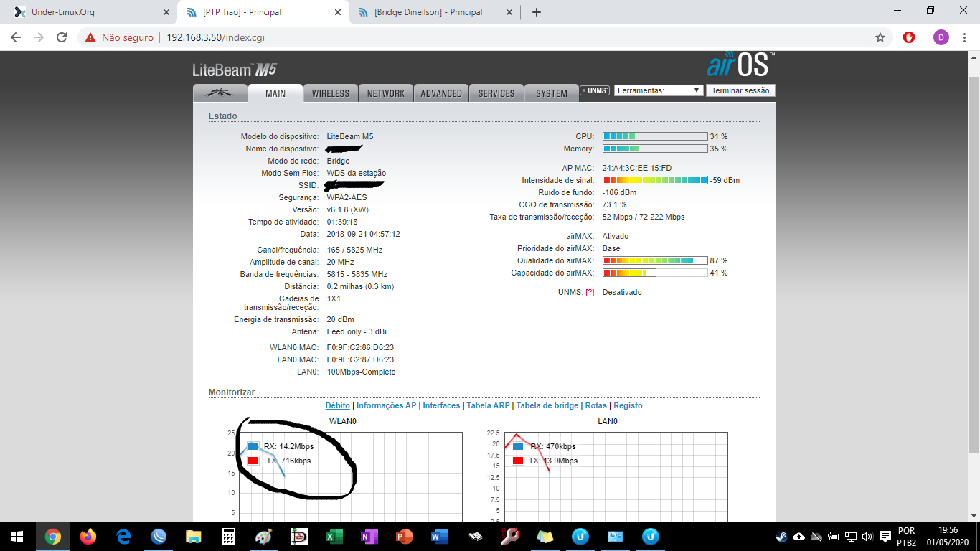Image resolution: width=980 pixels, height=551 pixels.
Task: Click the red TX swatch in LAN0 graph
Action: pyautogui.click(x=518, y=461)
